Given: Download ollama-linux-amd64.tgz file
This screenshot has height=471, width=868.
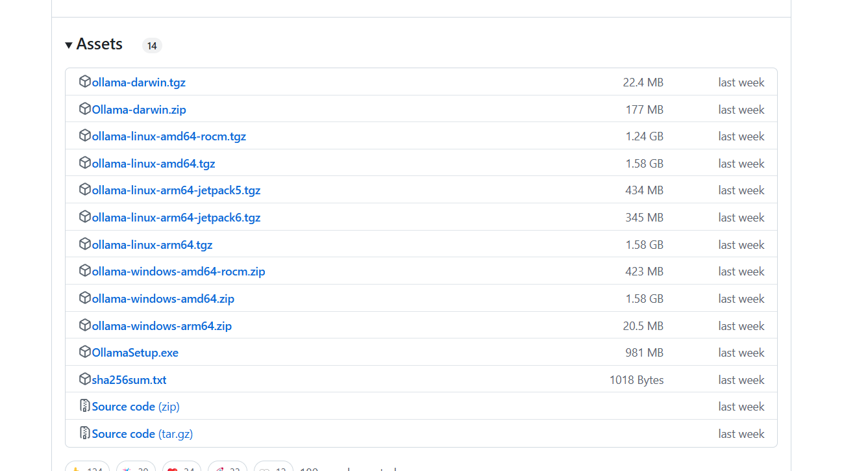Looking at the screenshot, I should coord(153,164).
